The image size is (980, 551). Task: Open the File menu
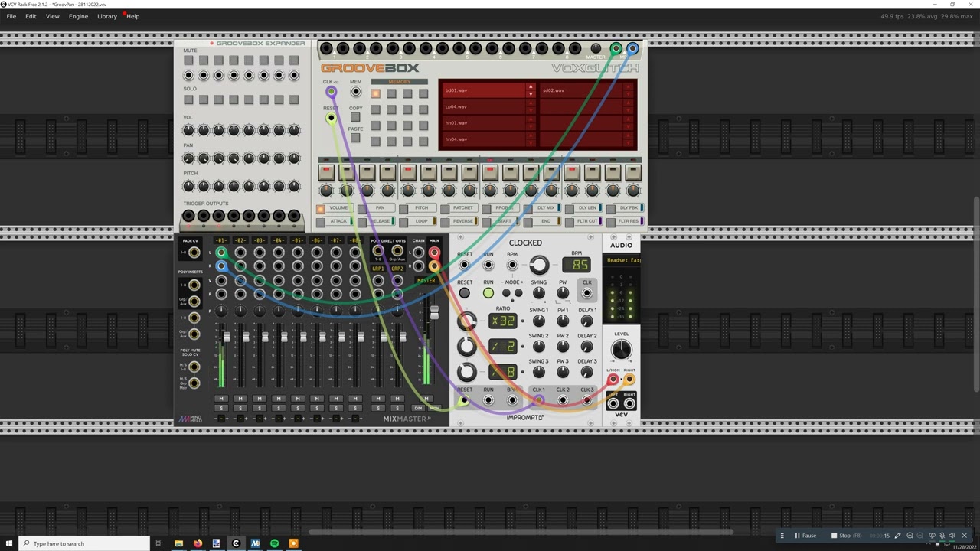tap(11, 16)
